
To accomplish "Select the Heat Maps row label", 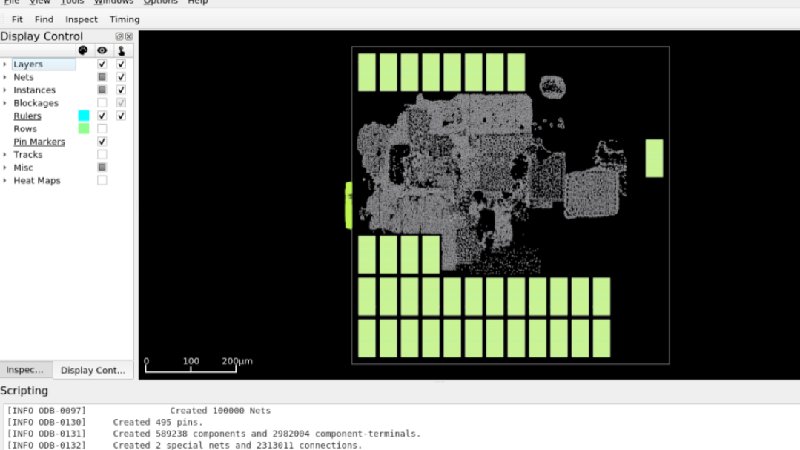I will pos(37,181).
